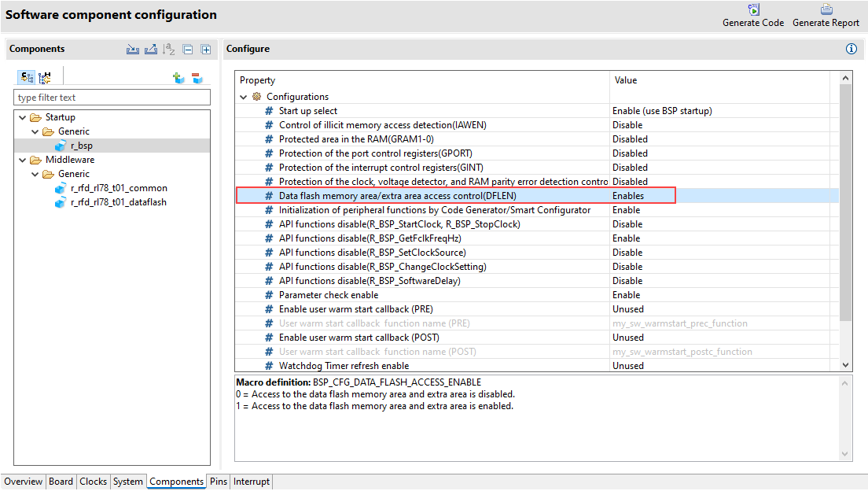868x491 pixels.
Task: Switch to the Overview tab
Action: tap(24, 482)
